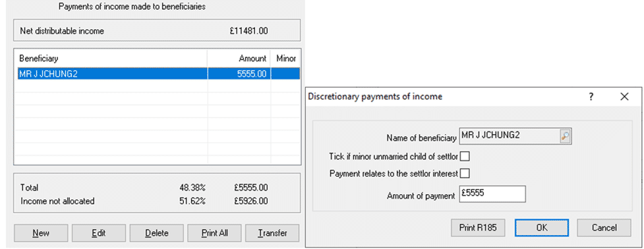Click the Amount of payment field
Image resolution: width=644 pixels, height=249 pixels.
[x=492, y=194]
